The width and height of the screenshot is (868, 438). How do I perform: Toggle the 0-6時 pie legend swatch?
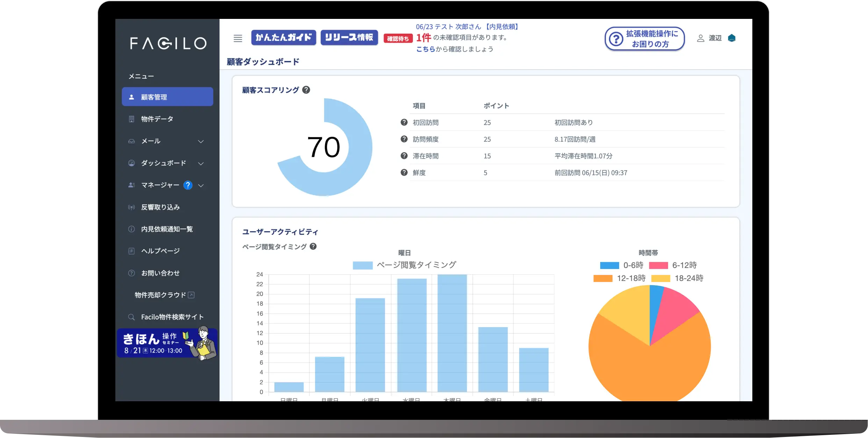pos(609,266)
